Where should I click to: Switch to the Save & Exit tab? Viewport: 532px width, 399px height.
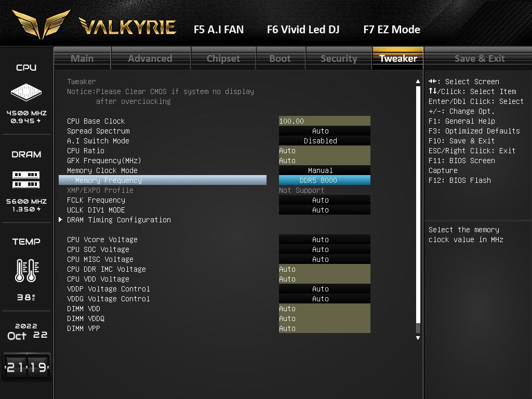pyautogui.click(x=479, y=58)
